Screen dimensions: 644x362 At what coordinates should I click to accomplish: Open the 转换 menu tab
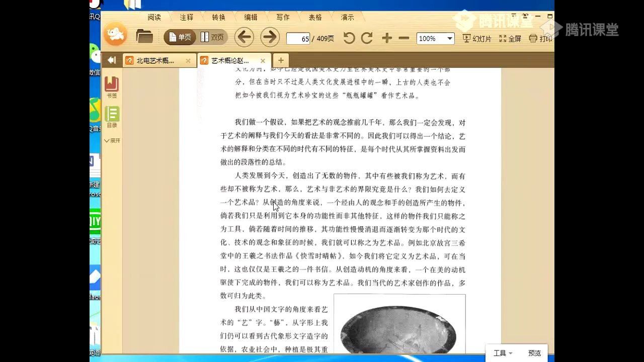click(219, 17)
